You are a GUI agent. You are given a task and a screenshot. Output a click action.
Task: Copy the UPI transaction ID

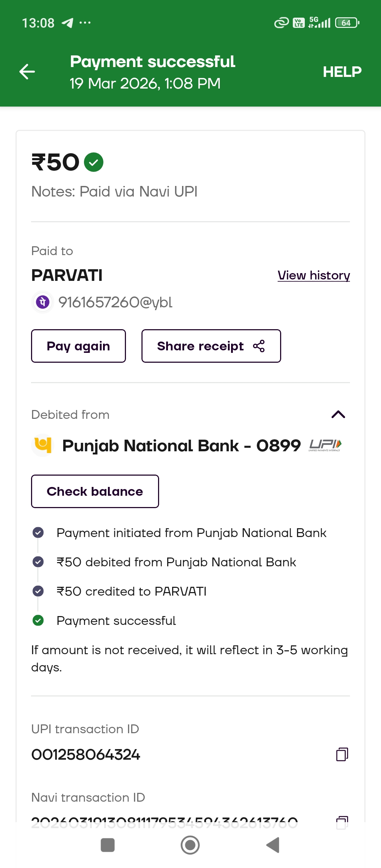pyautogui.click(x=342, y=754)
